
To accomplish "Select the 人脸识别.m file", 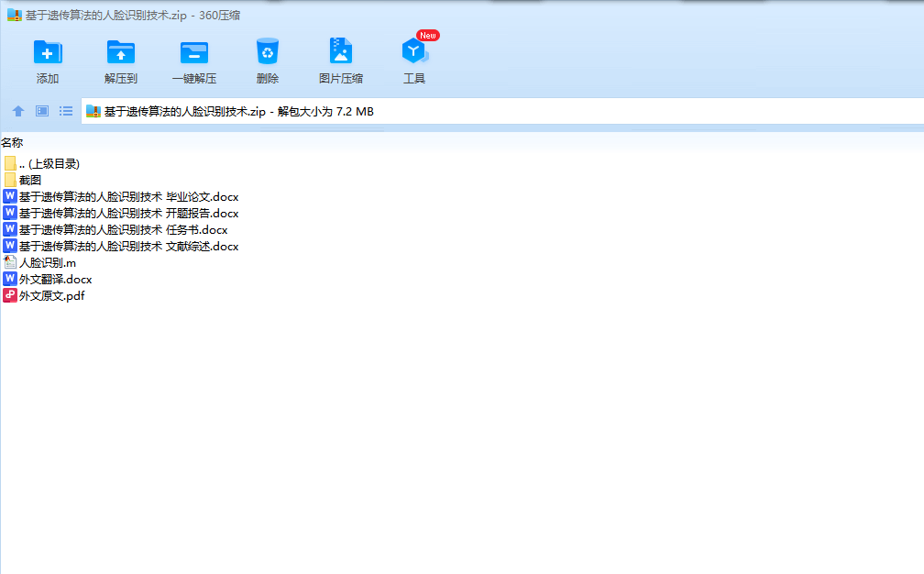I will coord(39,263).
